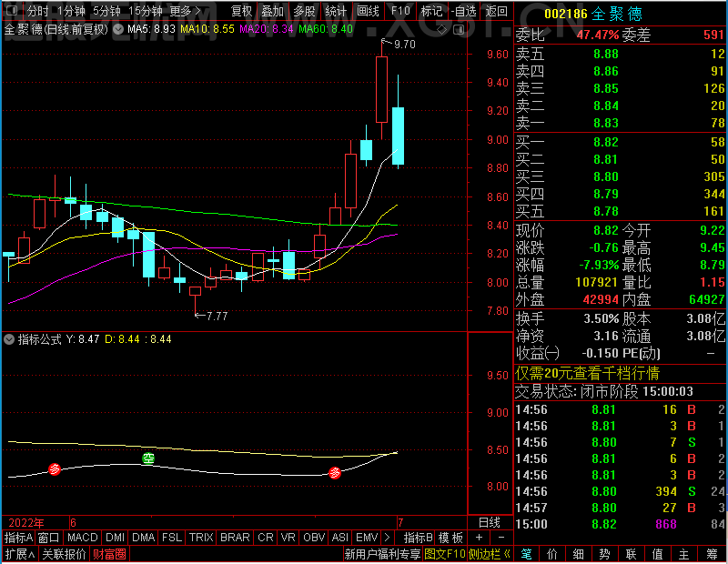Switch indicator to ASI
The image size is (728, 564).
pos(339,538)
